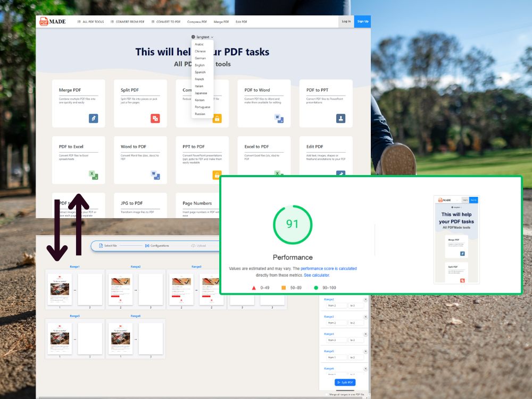532x399 pixels.
Task: Select first page thumbnail under Range5
Action: point(60,338)
